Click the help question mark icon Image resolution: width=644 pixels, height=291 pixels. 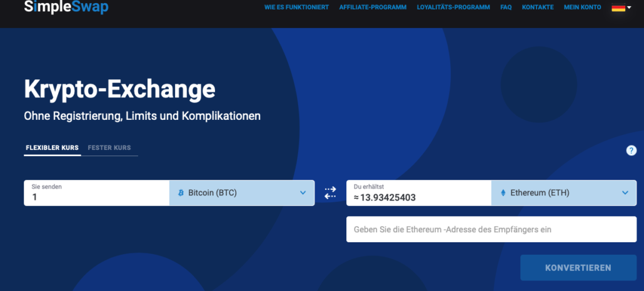tap(631, 150)
